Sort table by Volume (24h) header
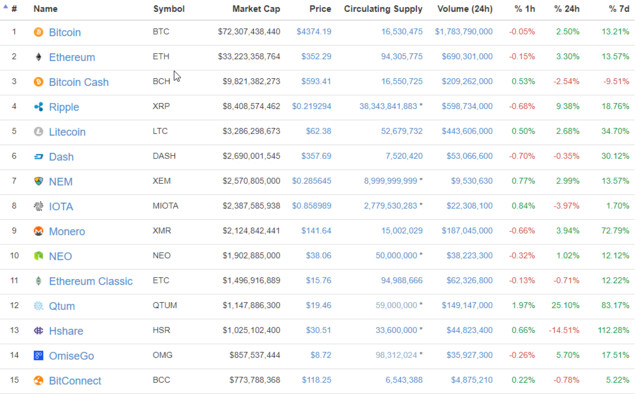This screenshot has width=640, height=394. point(465,9)
